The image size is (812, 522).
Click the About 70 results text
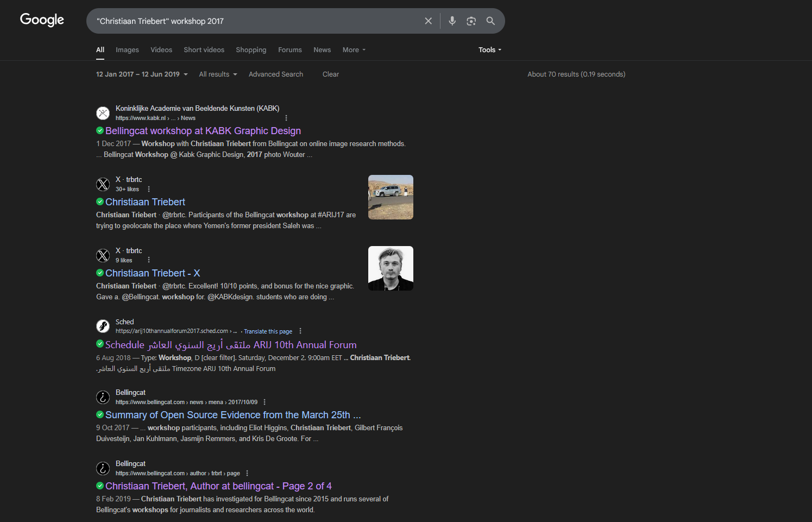point(576,74)
